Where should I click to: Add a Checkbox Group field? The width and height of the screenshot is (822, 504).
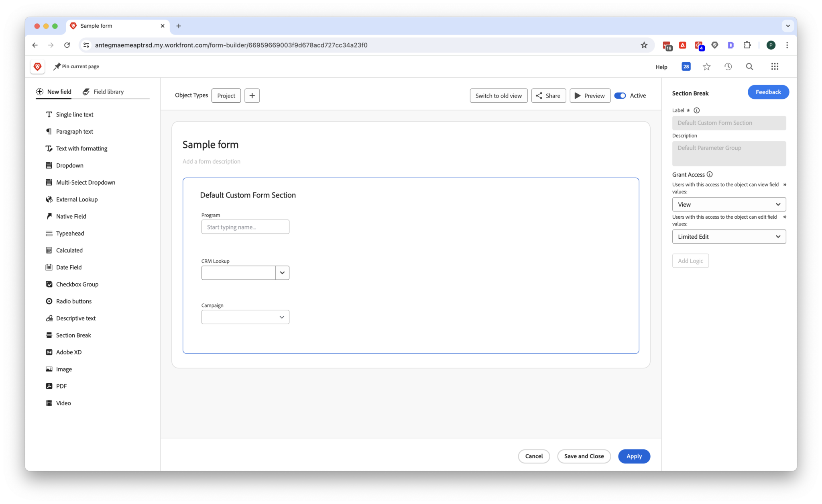tap(77, 284)
